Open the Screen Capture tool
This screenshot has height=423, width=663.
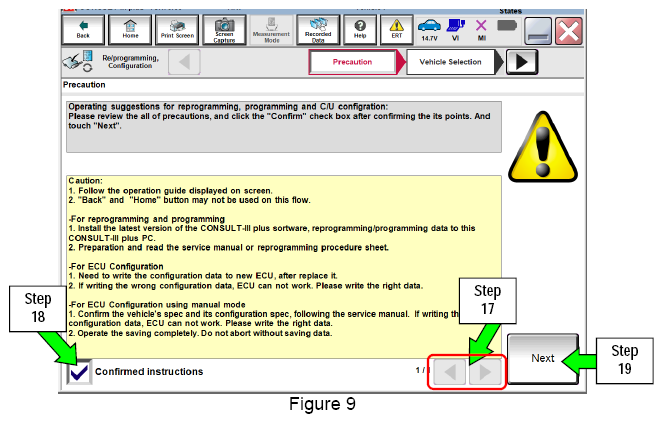tap(224, 30)
